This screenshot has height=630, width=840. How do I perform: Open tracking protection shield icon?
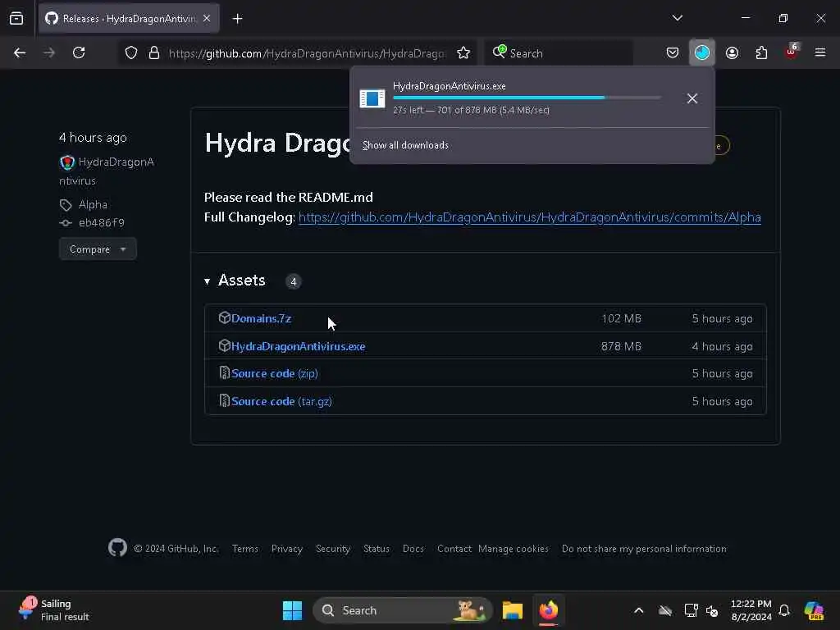tap(131, 53)
